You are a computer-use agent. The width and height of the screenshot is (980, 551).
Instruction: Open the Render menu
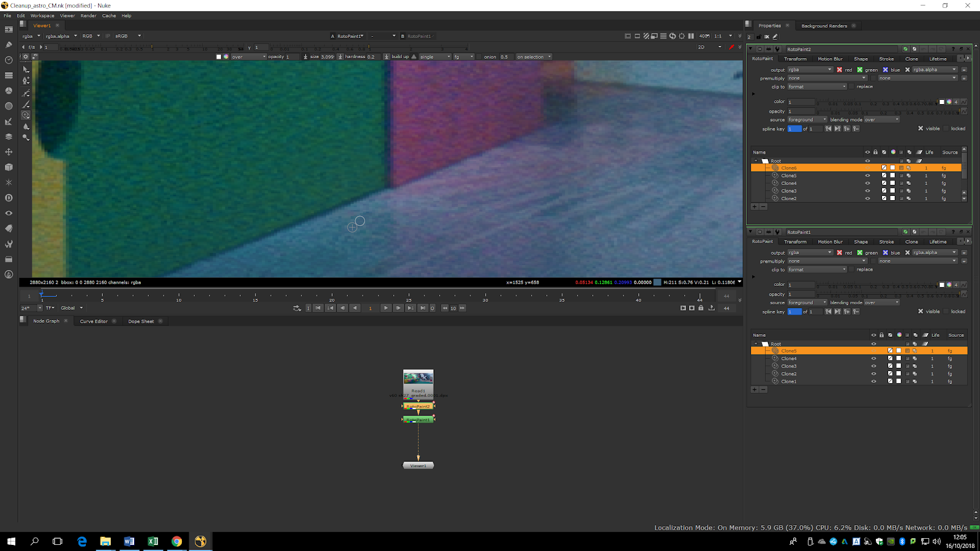coord(88,16)
